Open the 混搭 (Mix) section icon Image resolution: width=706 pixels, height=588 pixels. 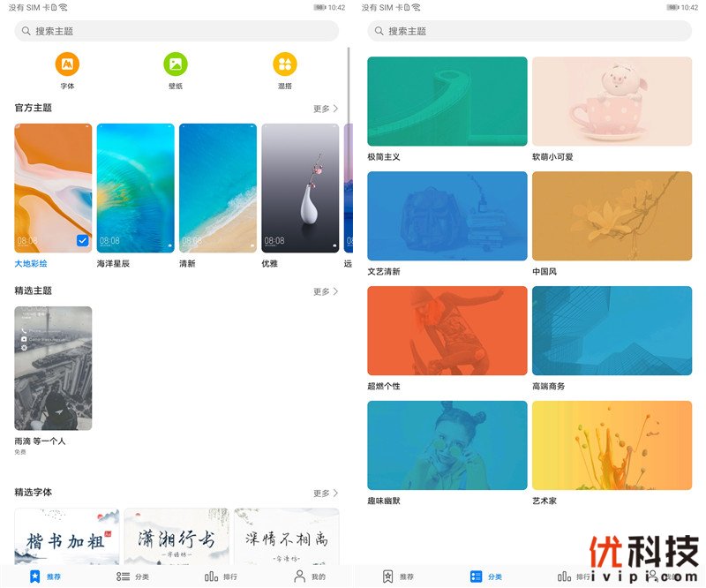(286, 64)
